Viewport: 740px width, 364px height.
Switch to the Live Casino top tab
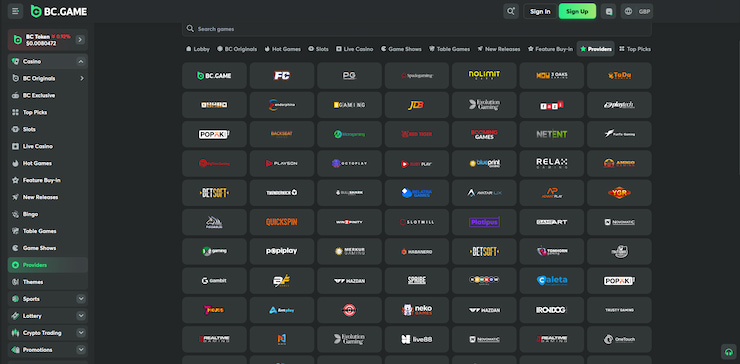point(354,49)
